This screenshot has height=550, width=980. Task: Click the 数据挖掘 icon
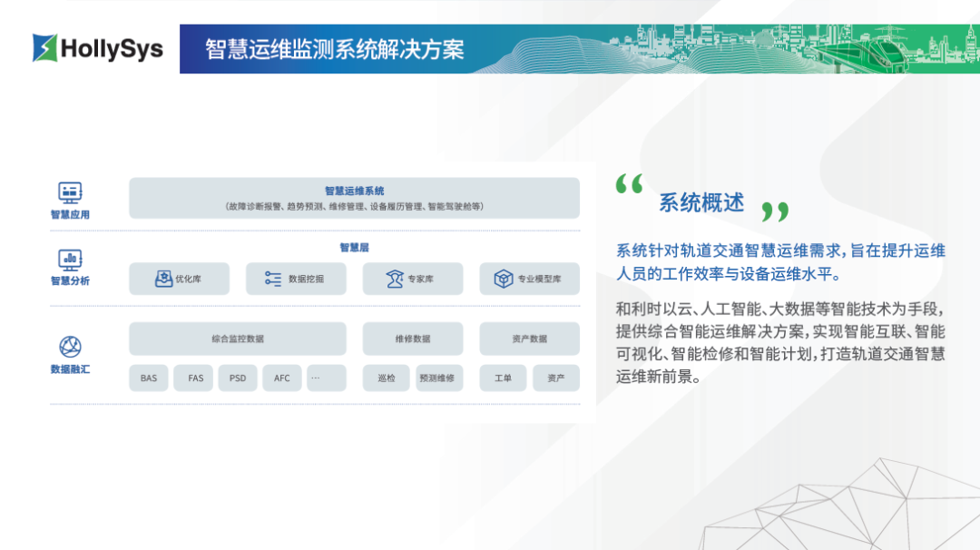point(273,279)
